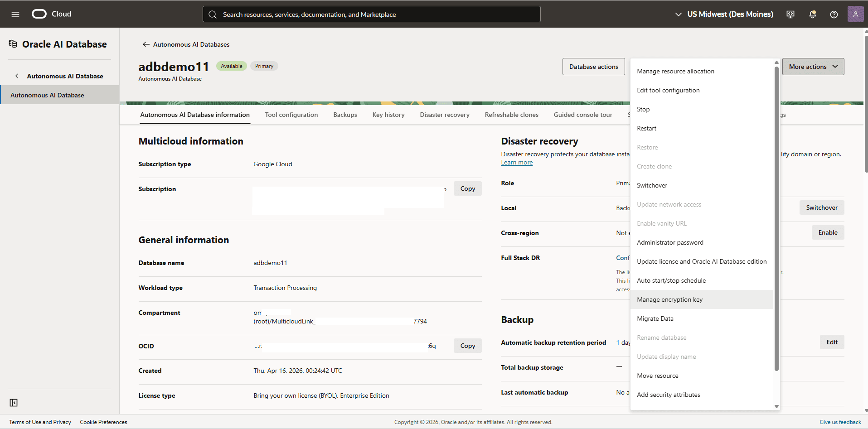Select Migrate Data menu item

(702, 318)
